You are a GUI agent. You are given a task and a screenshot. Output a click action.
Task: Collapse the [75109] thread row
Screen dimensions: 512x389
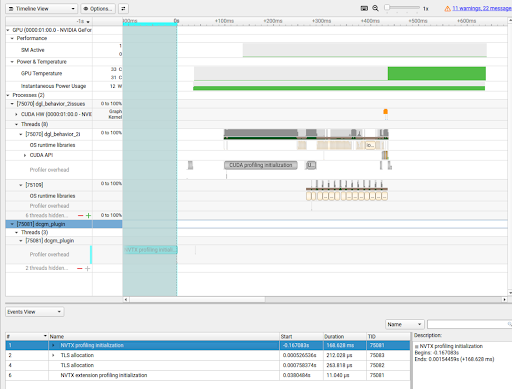(21, 185)
